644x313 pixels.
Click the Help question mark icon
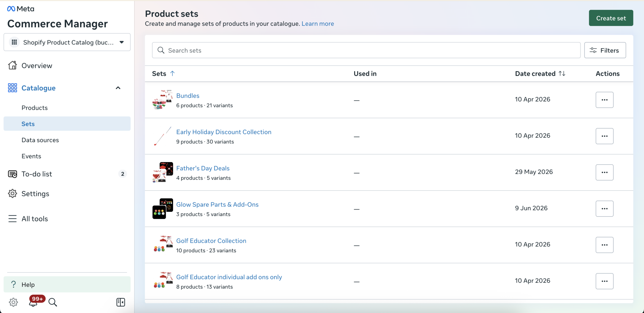14,285
